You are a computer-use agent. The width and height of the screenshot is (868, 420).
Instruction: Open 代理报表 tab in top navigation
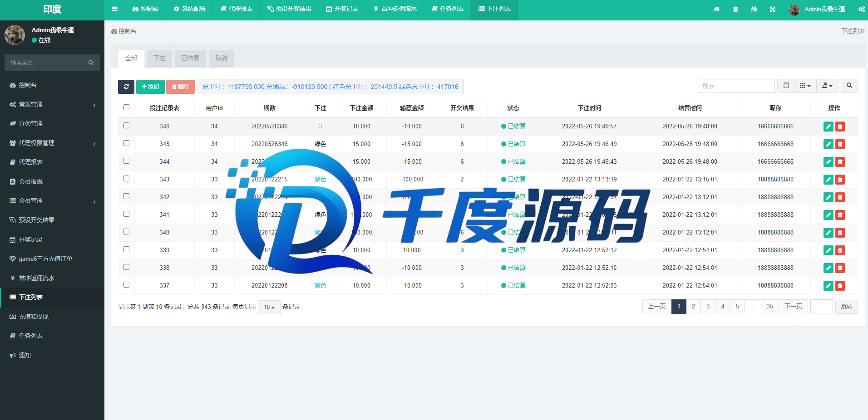point(237,9)
